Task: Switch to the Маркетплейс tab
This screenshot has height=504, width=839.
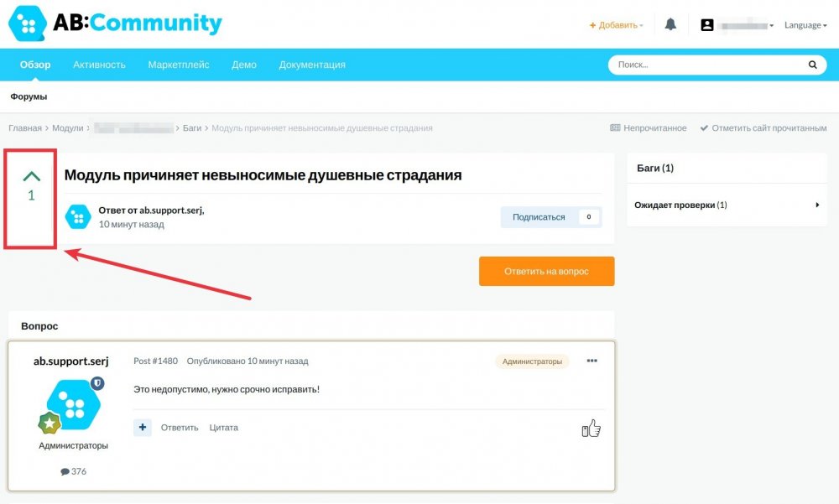Action: pyautogui.click(x=179, y=65)
